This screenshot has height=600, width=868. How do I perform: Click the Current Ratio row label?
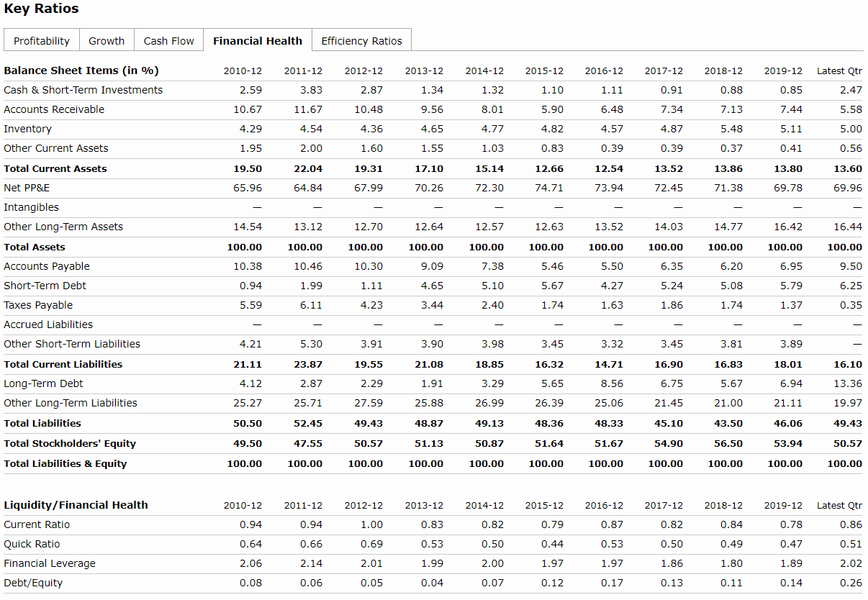point(37,524)
